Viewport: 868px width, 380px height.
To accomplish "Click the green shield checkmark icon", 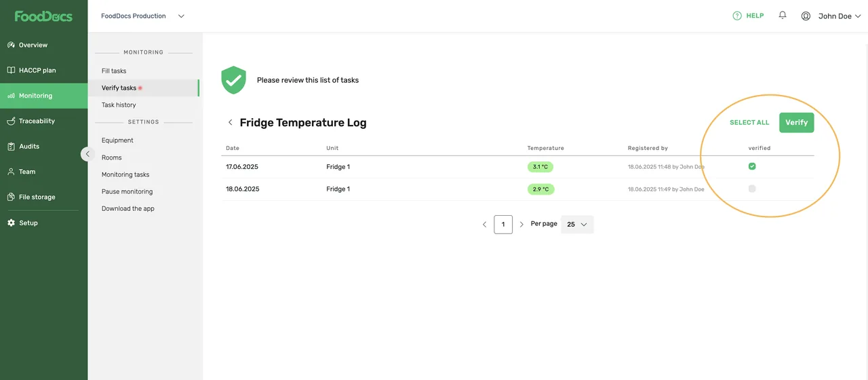I will coord(233,80).
